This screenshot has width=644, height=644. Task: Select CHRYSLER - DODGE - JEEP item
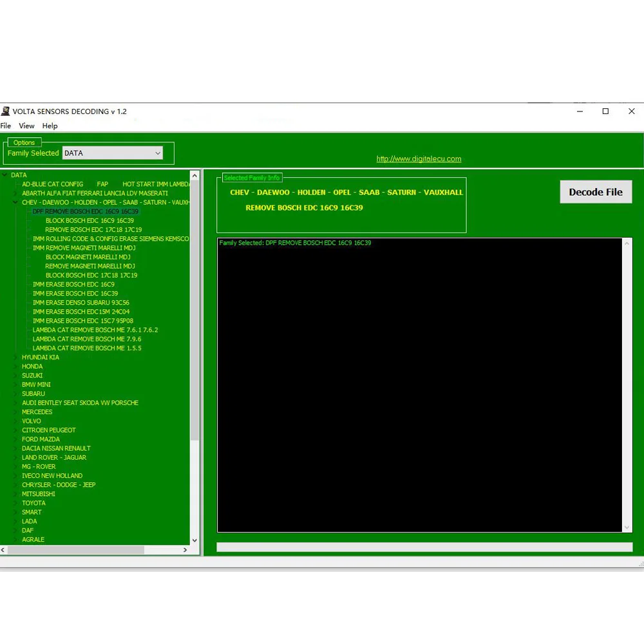coord(59,485)
